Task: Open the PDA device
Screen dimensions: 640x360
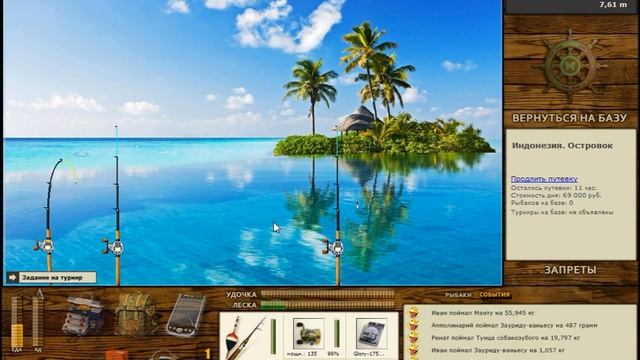Action: [187, 315]
